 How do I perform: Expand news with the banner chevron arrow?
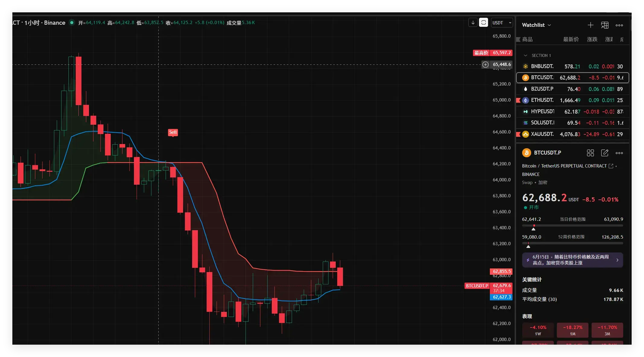click(617, 260)
